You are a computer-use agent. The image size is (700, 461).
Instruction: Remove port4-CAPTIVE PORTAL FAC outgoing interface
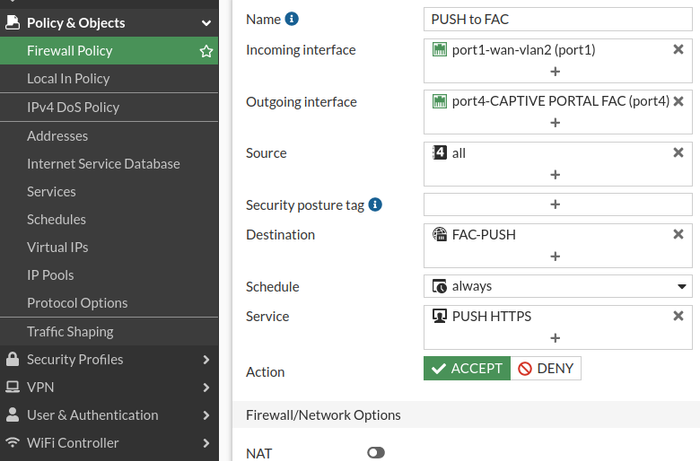678,101
